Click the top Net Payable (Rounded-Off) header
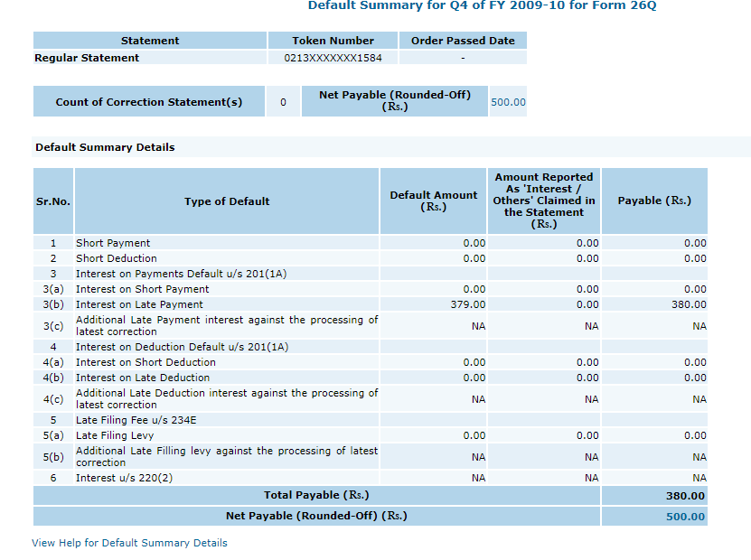Viewport: 751px width, 560px height. pyautogui.click(x=395, y=101)
